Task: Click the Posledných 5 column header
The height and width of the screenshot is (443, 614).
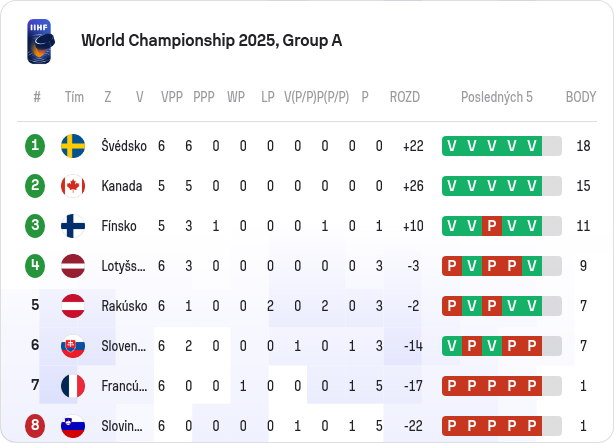Action: click(x=497, y=97)
